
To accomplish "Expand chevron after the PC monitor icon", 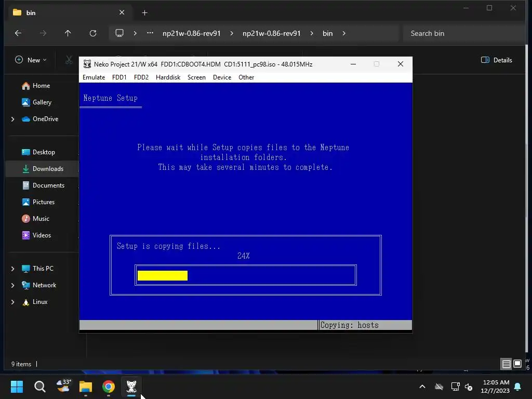I will tap(135, 33).
